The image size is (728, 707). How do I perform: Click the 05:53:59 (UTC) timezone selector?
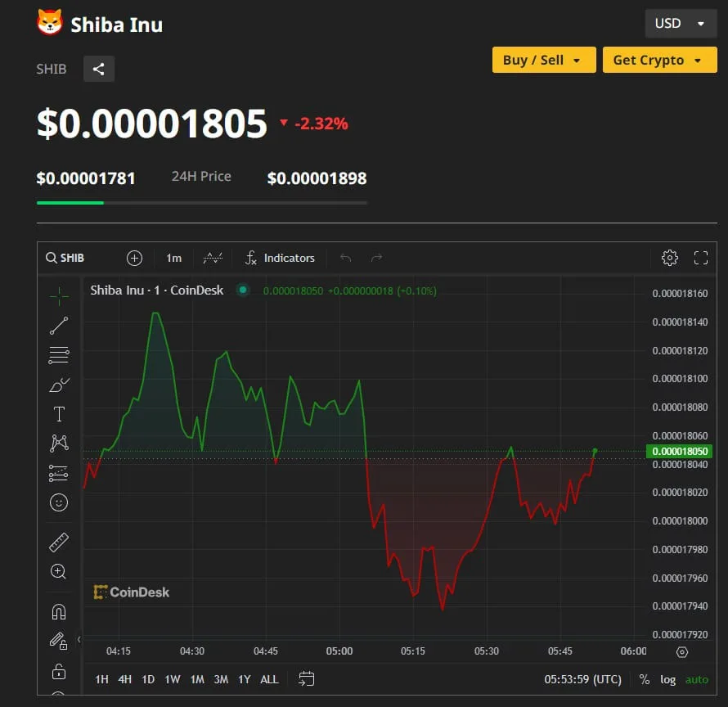pos(582,680)
